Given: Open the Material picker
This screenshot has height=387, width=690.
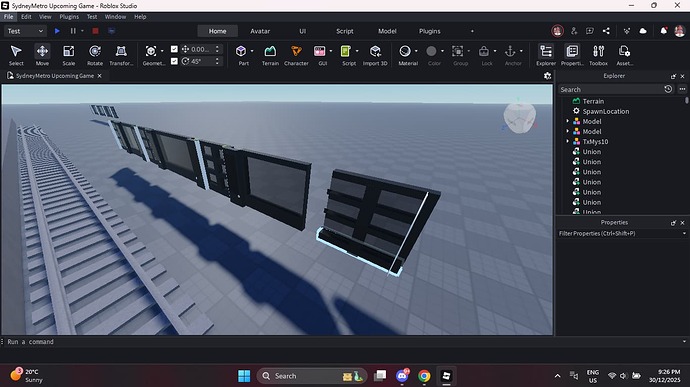Looking at the screenshot, I should coord(406,55).
